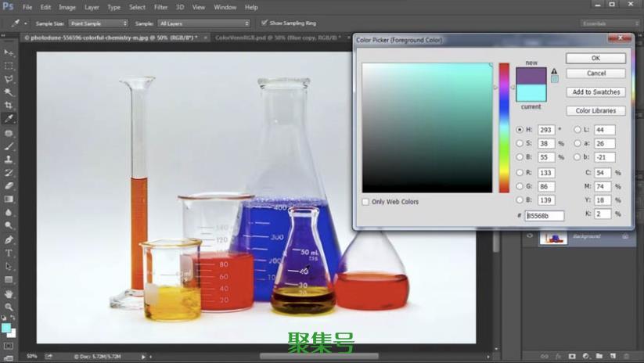Switch to the ColorVennRGB.psd document tab
Viewport: 644px width, 363px height.
click(x=278, y=37)
